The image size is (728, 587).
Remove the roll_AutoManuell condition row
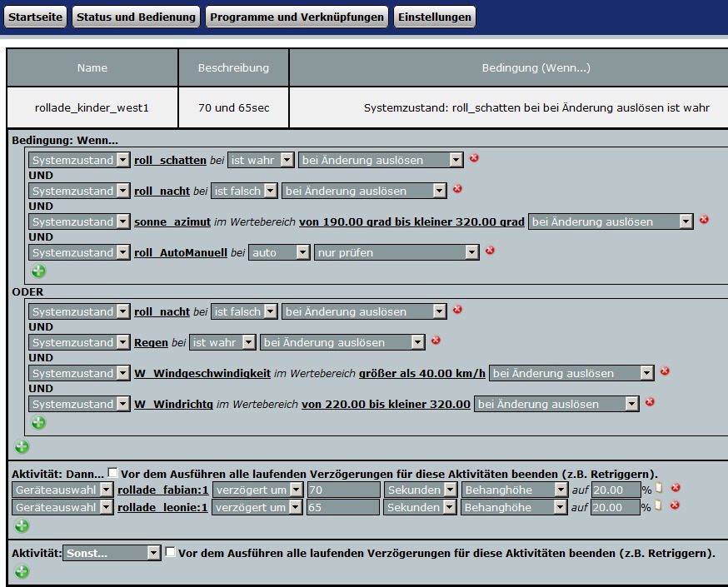tap(490, 251)
